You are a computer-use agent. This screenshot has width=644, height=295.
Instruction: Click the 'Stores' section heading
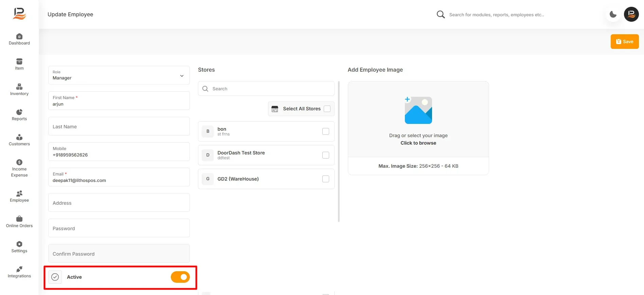(206, 70)
